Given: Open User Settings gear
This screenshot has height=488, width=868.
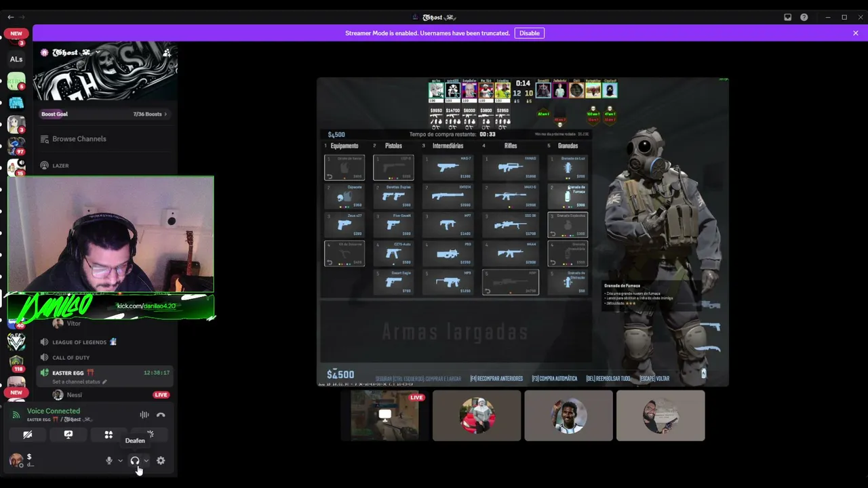Looking at the screenshot, I should [161, 461].
